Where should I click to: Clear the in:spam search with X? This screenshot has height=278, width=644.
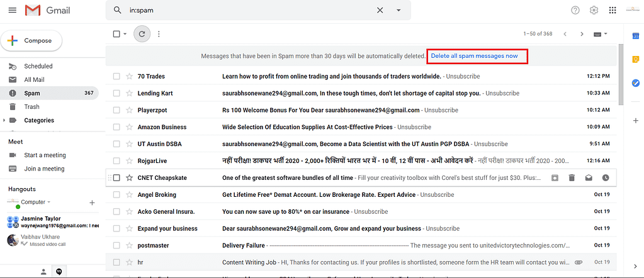(380, 10)
